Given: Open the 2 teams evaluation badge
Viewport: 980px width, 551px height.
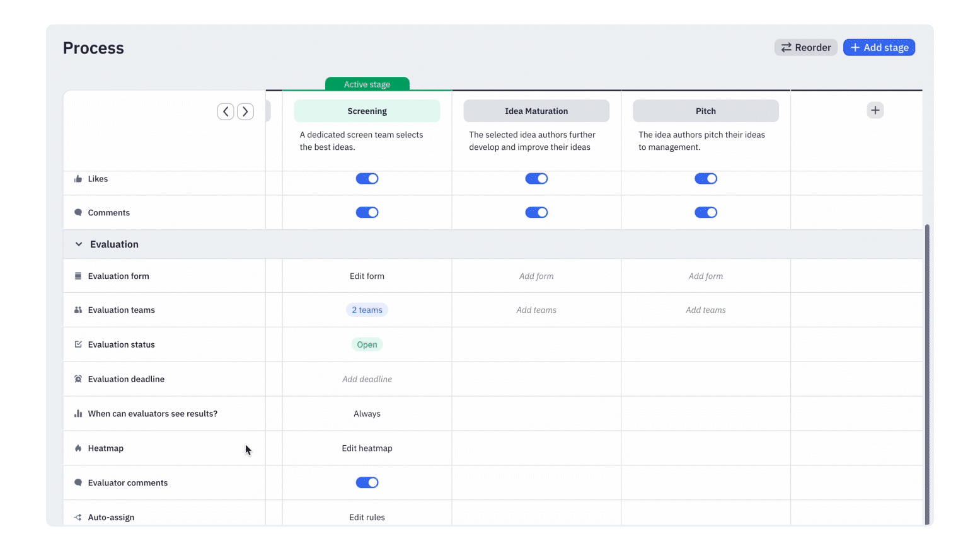Looking at the screenshot, I should pyautogui.click(x=367, y=310).
